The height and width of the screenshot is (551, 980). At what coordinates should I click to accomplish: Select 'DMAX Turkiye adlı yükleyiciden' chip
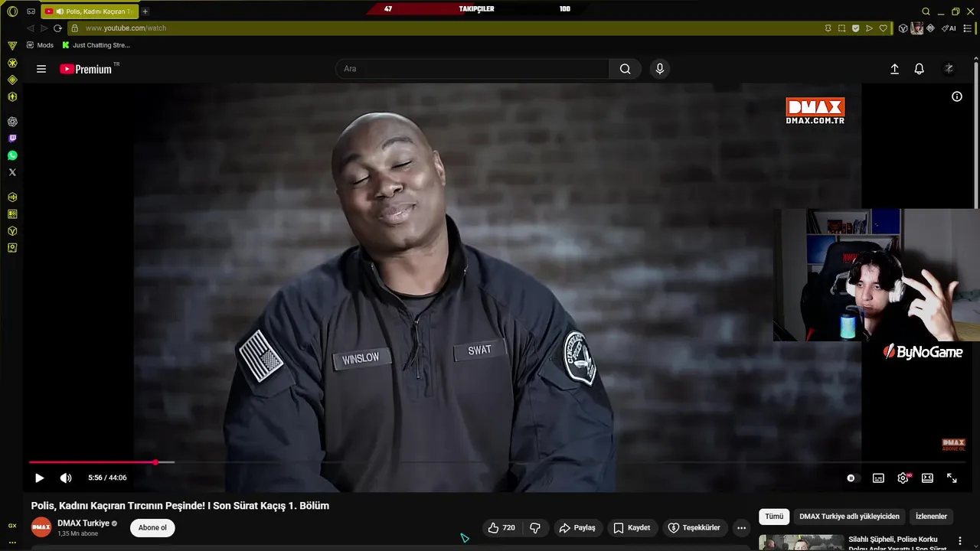[x=849, y=517]
